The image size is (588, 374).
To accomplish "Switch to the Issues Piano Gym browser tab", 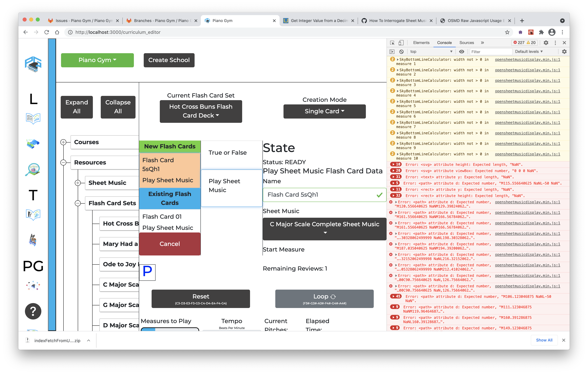I will pyautogui.click(x=83, y=21).
